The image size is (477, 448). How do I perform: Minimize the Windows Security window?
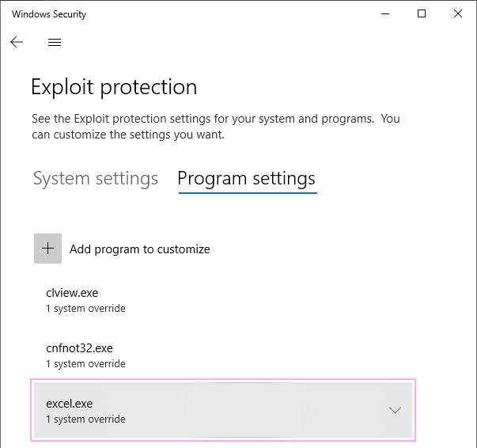pos(385,13)
